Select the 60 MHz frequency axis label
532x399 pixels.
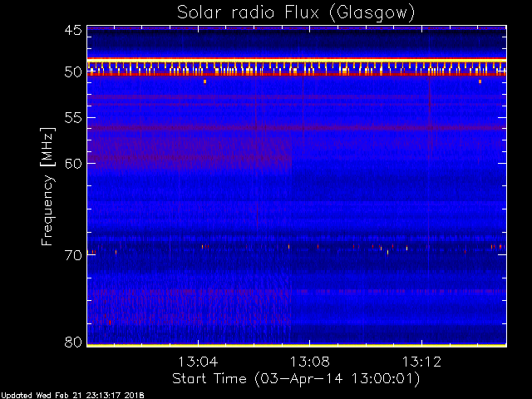pyautogui.click(x=73, y=163)
